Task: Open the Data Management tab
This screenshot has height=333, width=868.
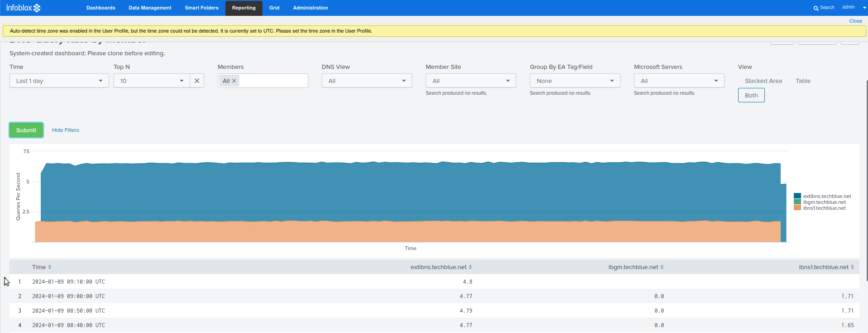Action: click(x=150, y=8)
